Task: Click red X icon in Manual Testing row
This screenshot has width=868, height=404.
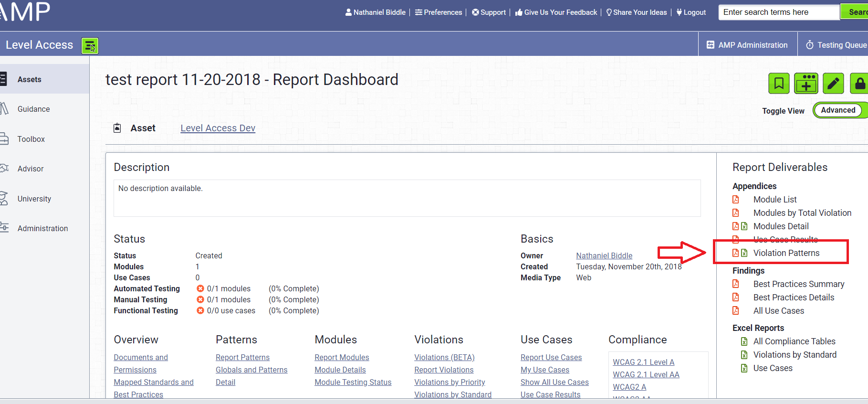Action: [x=200, y=299]
